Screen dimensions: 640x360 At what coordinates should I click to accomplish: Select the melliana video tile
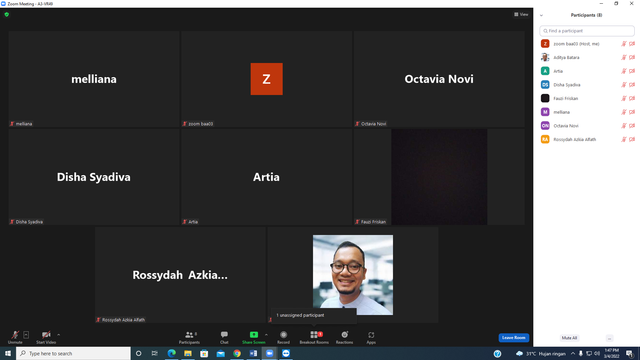(x=94, y=79)
